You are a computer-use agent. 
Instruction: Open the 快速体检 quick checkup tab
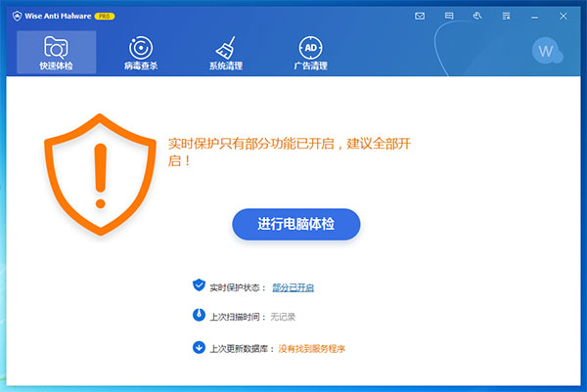(56, 53)
